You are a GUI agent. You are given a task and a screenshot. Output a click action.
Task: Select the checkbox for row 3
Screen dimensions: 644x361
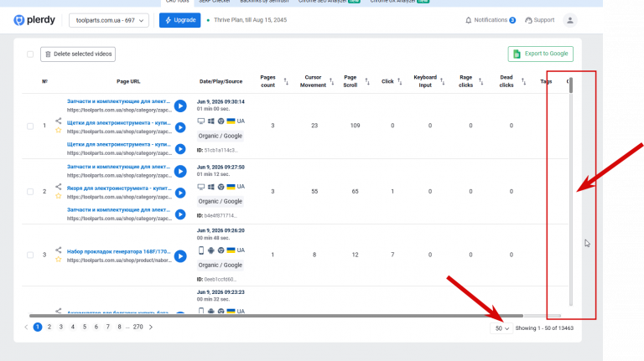30,255
